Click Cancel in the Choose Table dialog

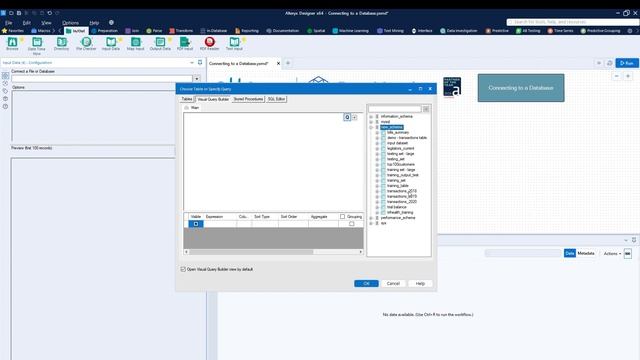[393, 283]
